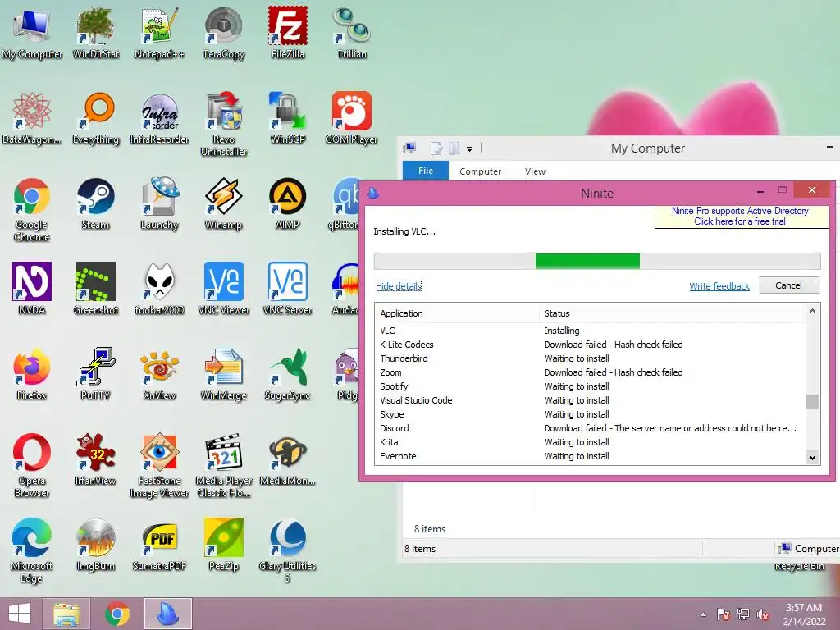This screenshot has width=840, height=630.
Task: Open the AIMP desktop shortcut
Action: tap(288, 203)
